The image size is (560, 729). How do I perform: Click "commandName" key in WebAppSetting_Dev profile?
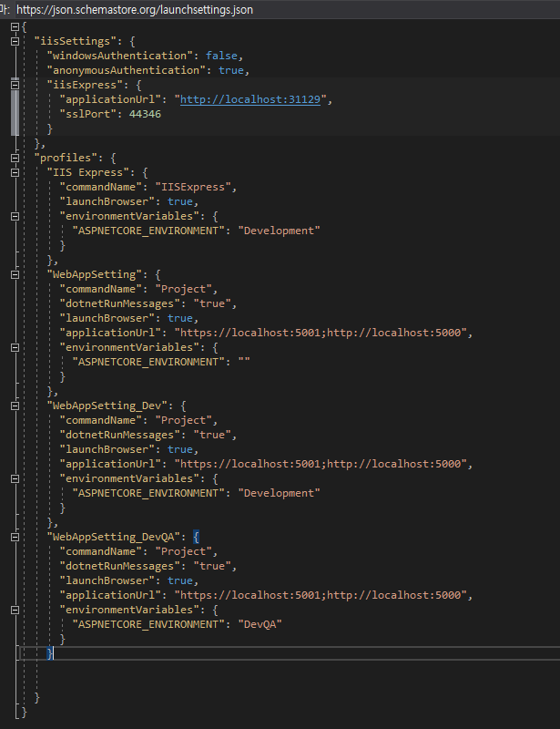click(101, 420)
